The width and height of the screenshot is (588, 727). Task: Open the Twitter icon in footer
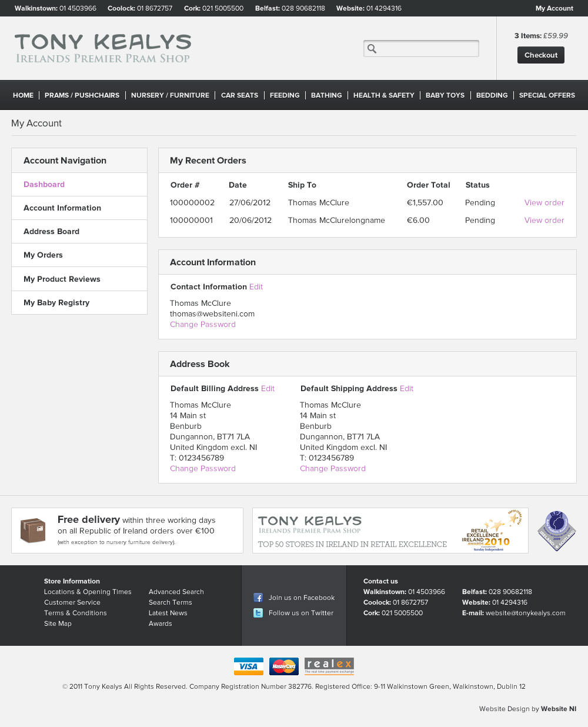click(258, 613)
